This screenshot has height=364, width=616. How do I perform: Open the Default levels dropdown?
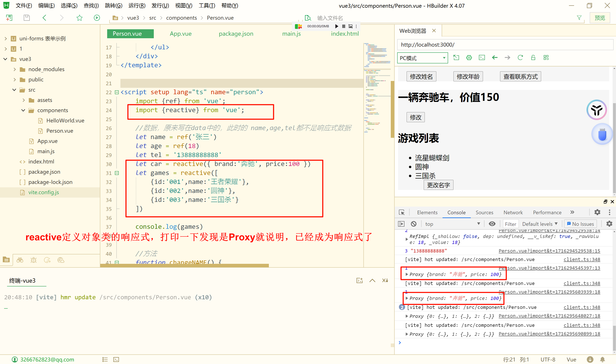coord(540,224)
